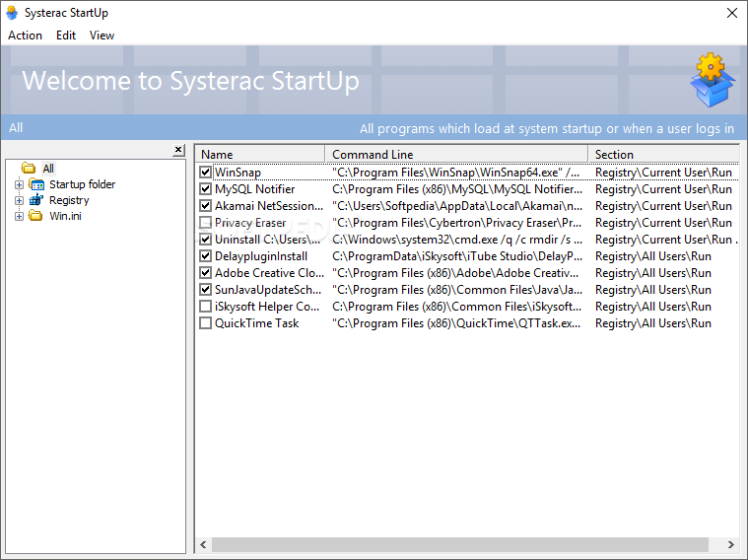Expand the Registry tree node
The width and height of the screenshot is (748, 560).
click(x=19, y=200)
